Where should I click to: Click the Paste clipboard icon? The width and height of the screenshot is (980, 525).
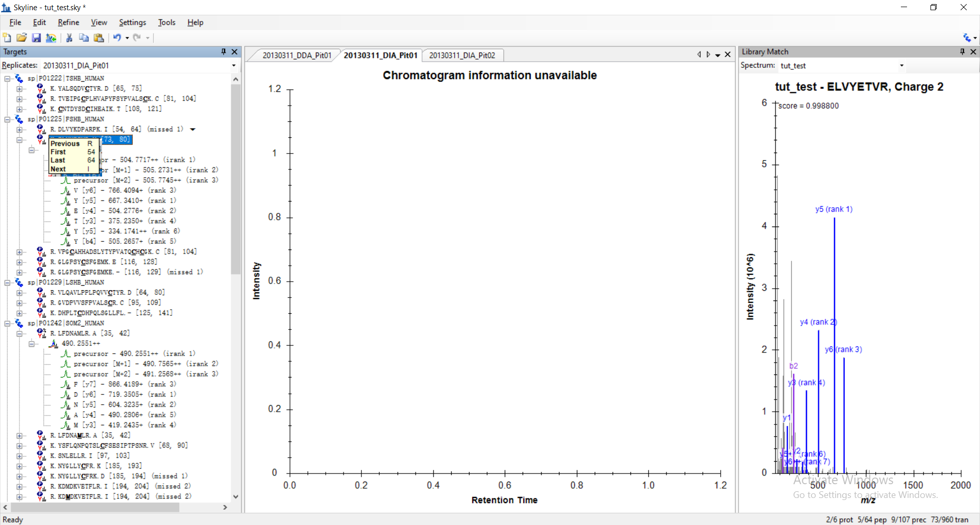pos(99,38)
